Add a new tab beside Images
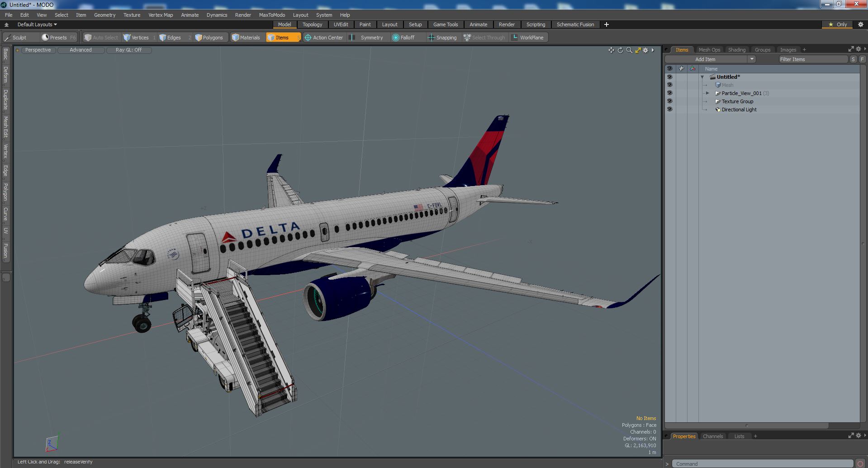This screenshot has width=868, height=468. point(804,50)
